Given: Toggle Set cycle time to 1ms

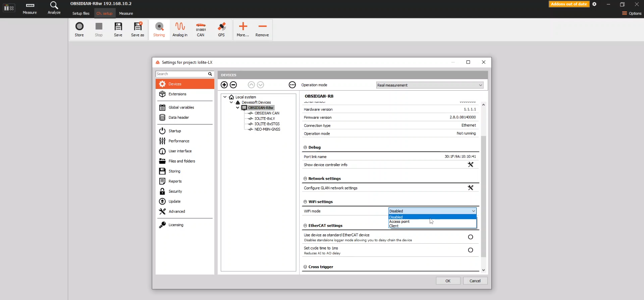Looking at the screenshot, I should click(471, 250).
